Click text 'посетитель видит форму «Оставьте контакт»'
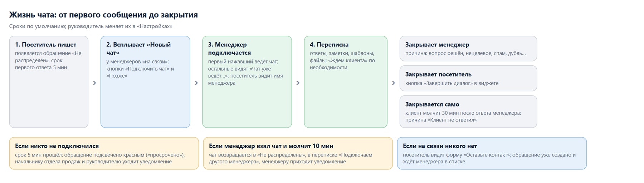Viewport: 644px width, 183px height. [457, 155]
